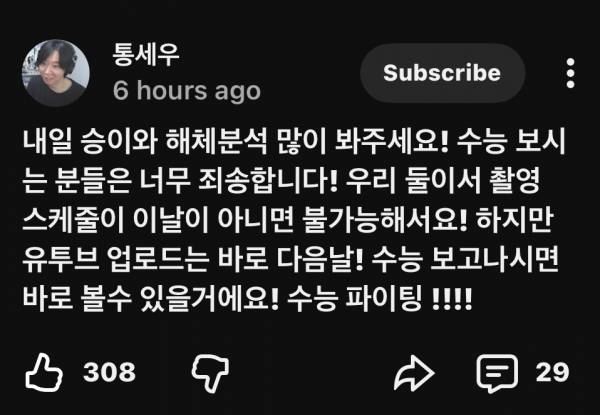The image size is (600, 415).
Task: Click post line starting with 스케줄이 이날이
Action: (x=287, y=220)
